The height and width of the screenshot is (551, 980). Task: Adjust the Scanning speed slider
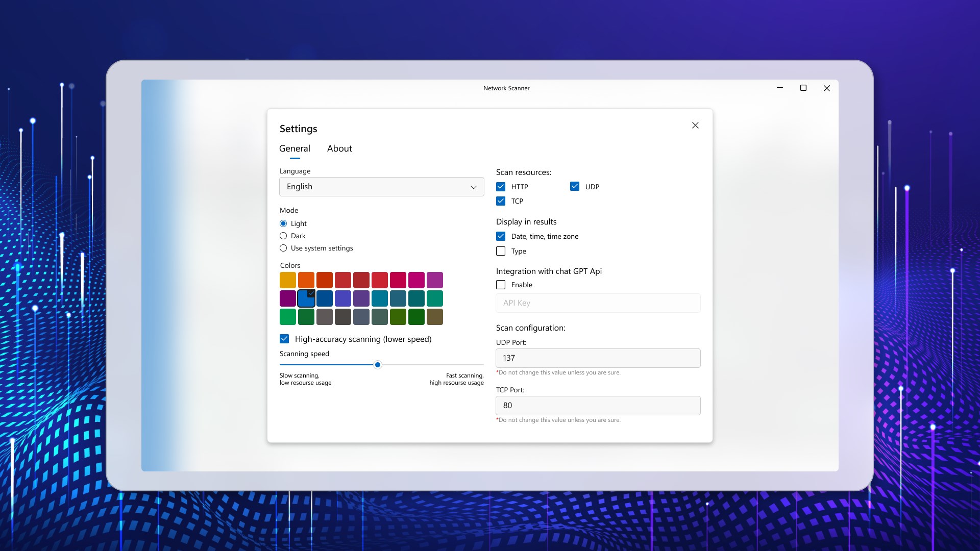click(x=377, y=364)
